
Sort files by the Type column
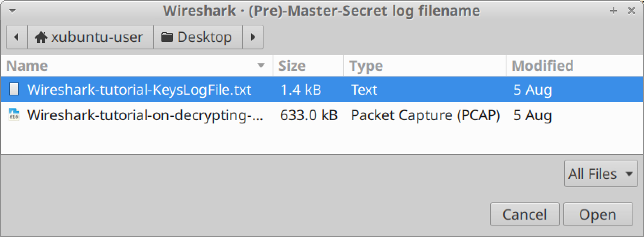[x=366, y=65]
